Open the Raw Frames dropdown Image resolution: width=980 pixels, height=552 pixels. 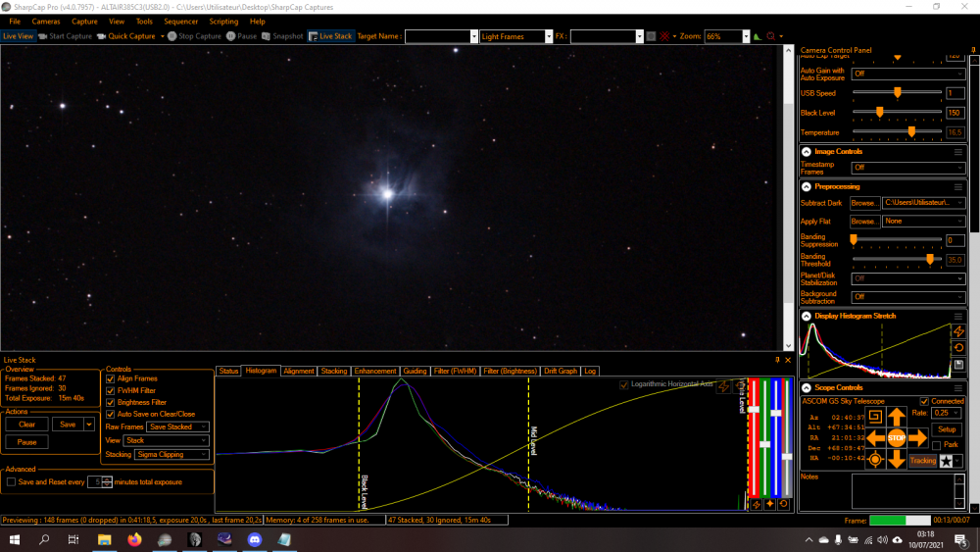[177, 427]
